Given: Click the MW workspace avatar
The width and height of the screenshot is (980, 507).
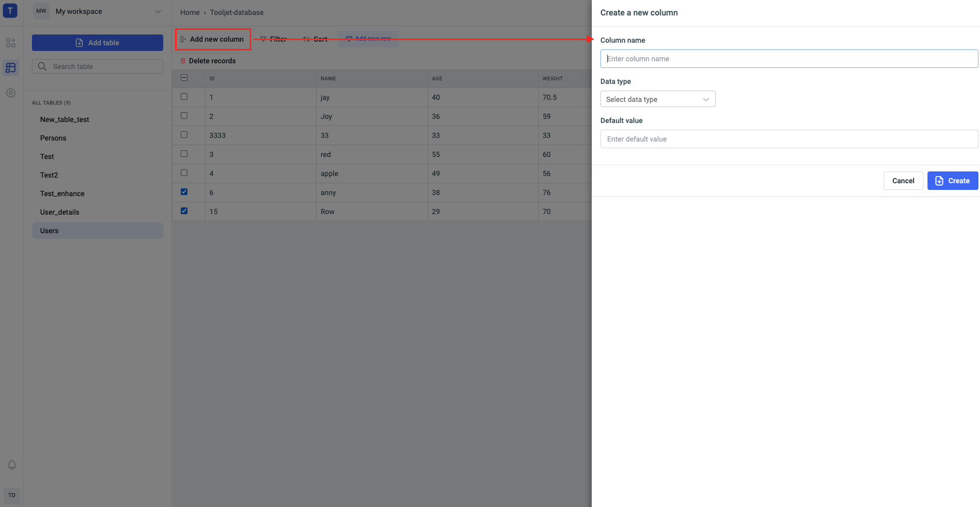Looking at the screenshot, I should 41,11.
